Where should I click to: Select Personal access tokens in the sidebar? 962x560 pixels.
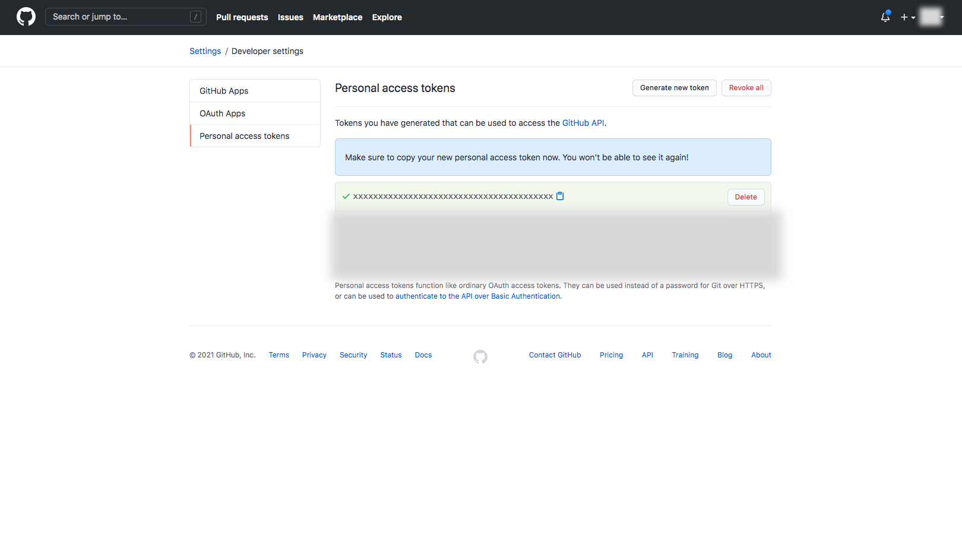click(x=255, y=136)
